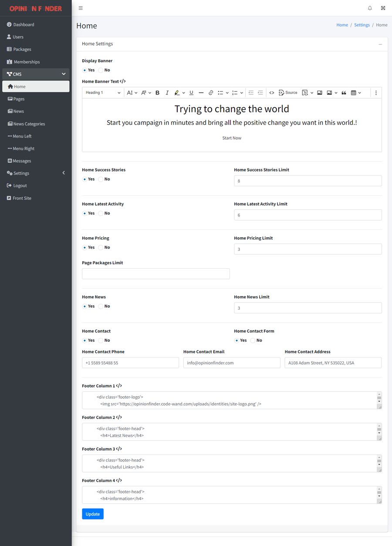
Task: Set Display Banner to No
Action: click(101, 70)
